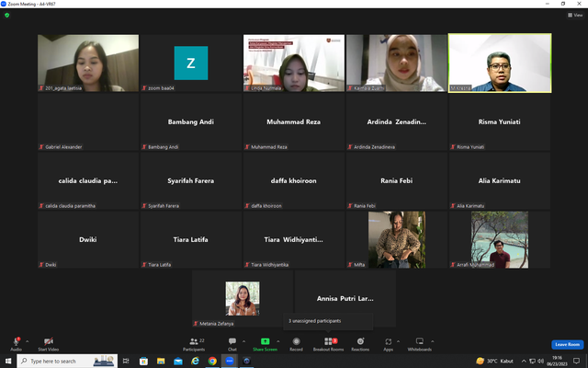The width and height of the screenshot is (588, 368).
Task: Open the Apps panel
Action: coord(388,344)
